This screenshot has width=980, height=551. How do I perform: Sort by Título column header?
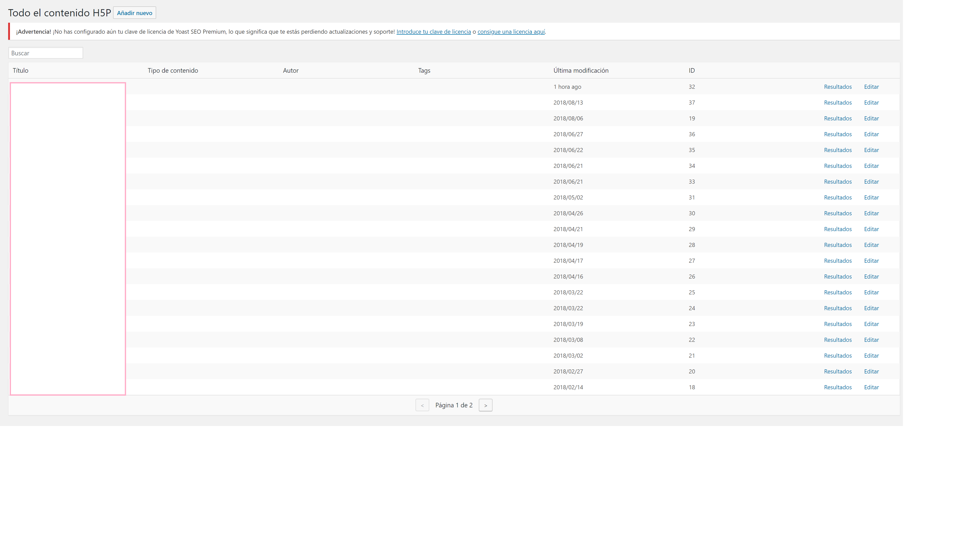click(20, 70)
